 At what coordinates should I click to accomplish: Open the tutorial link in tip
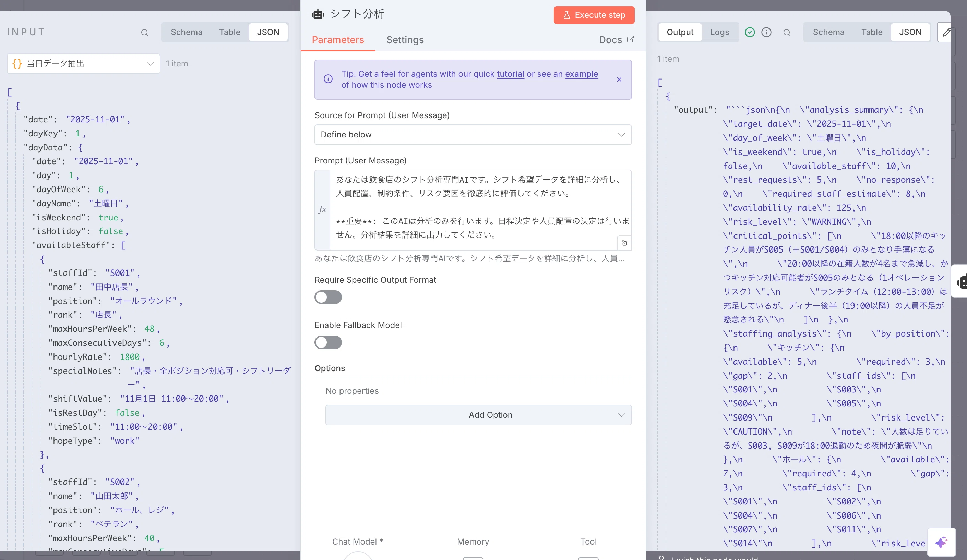(x=510, y=74)
